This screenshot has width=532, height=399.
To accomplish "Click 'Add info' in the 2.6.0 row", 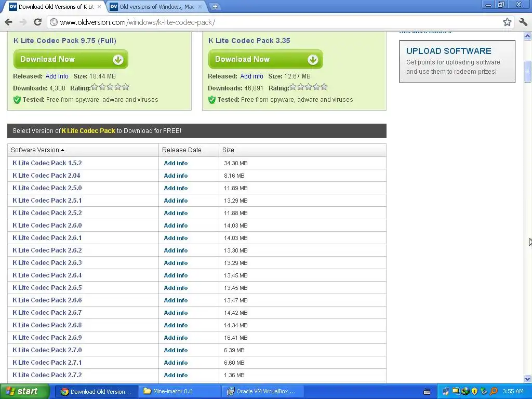I will pos(176,225).
